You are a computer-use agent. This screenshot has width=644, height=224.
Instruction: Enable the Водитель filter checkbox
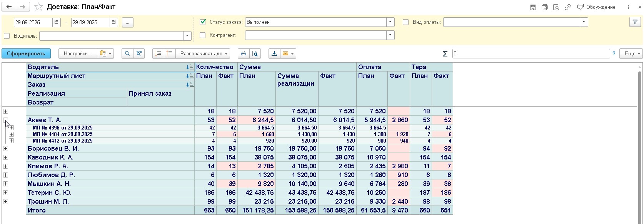(x=7, y=36)
